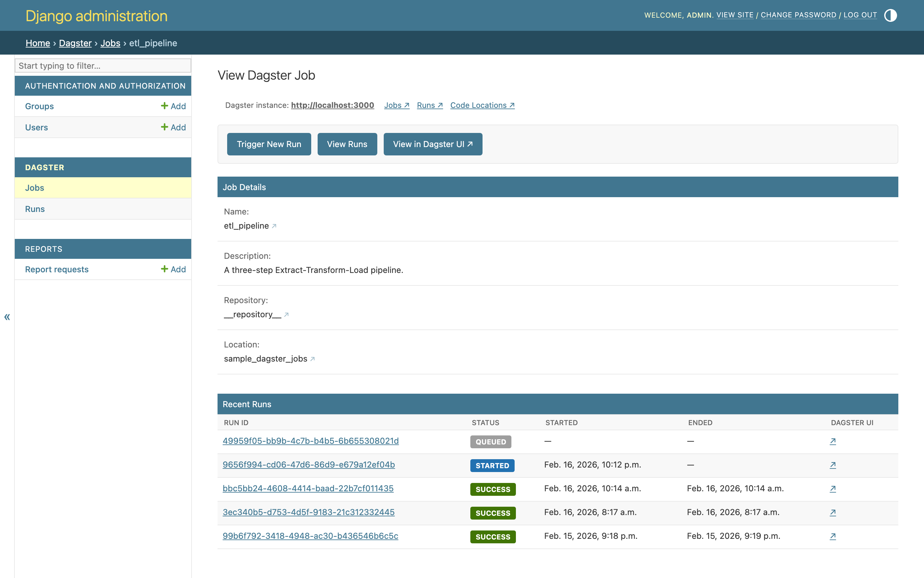Image resolution: width=924 pixels, height=578 pixels.
Task: Click the 'Feb. 15, 2026, 9:19 p.m.' end time
Action: (733, 536)
